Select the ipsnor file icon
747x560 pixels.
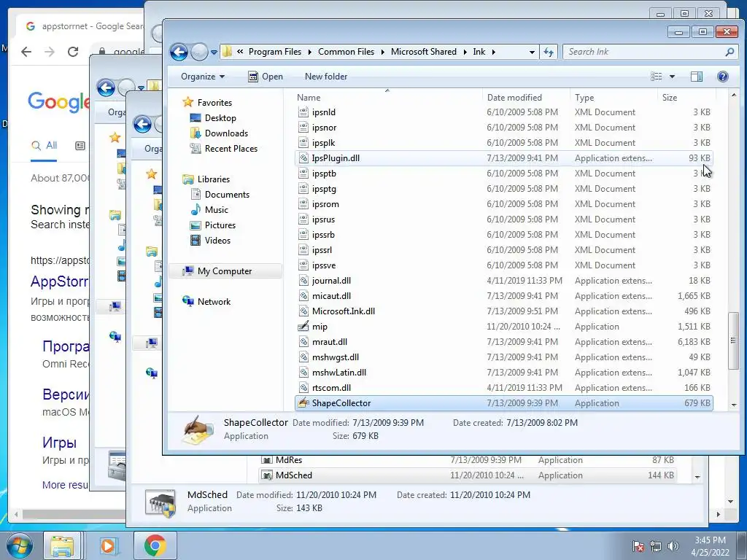click(303, 127)
